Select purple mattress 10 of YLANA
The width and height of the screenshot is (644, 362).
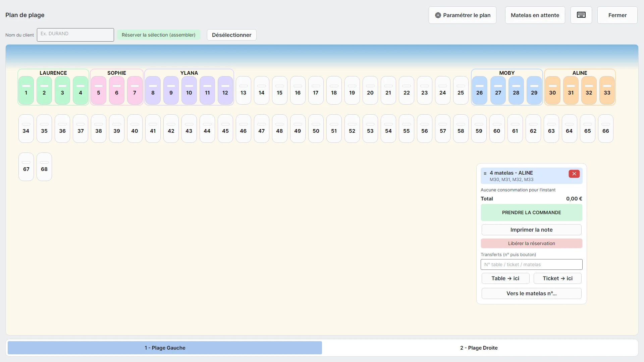coord(189,90)
